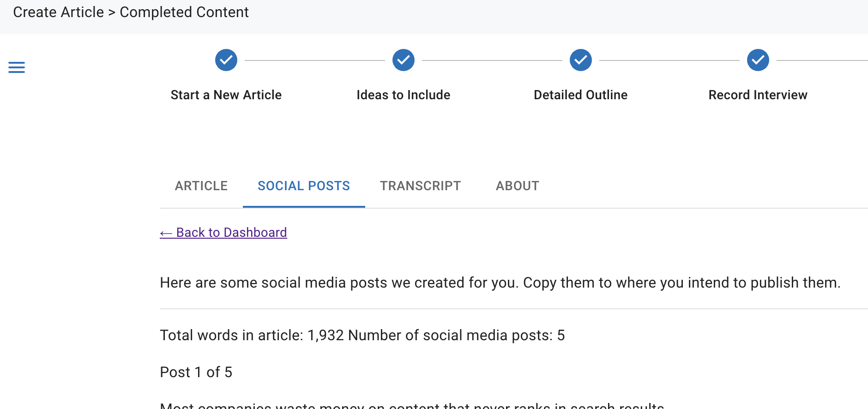Viewport: 868px width, 409px height.
Task: Switch to the ARTICLE tab
Action: 201,186
